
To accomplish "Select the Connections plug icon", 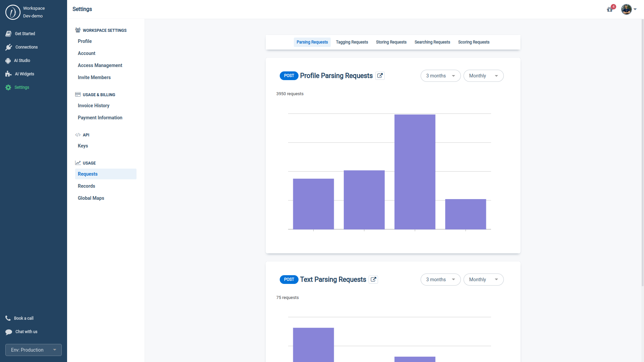I will click(x=8, y=47).
